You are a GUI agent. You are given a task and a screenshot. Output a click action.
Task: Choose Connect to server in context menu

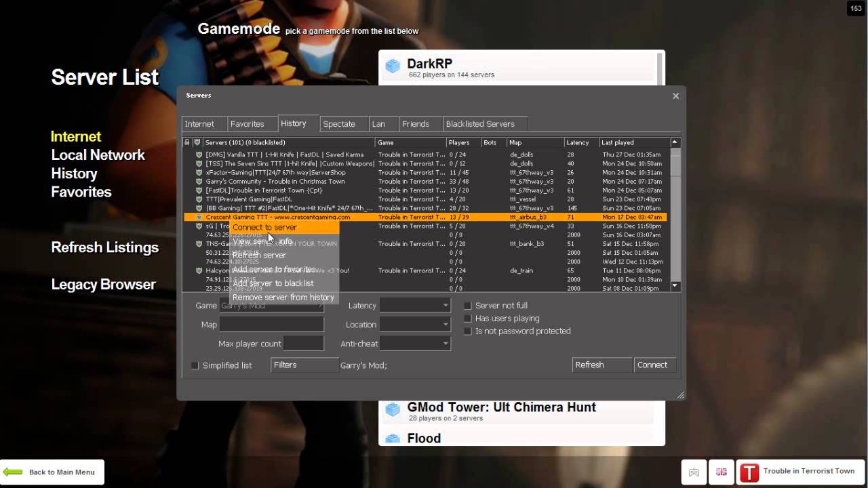point(283,227)
